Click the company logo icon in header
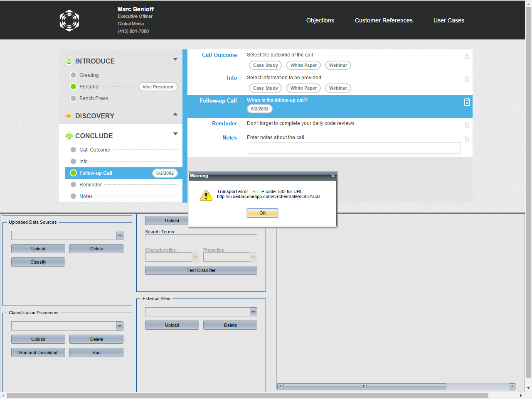 point(69,20)
